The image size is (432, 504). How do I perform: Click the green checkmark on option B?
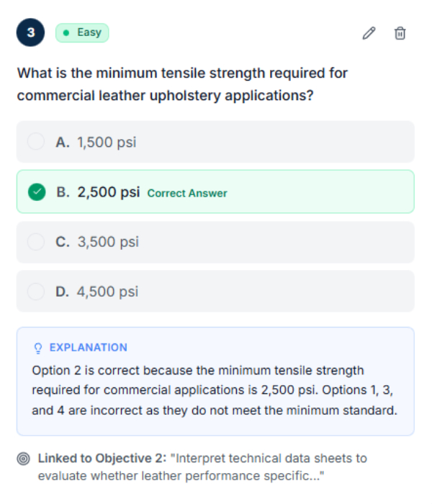[36, 192]
